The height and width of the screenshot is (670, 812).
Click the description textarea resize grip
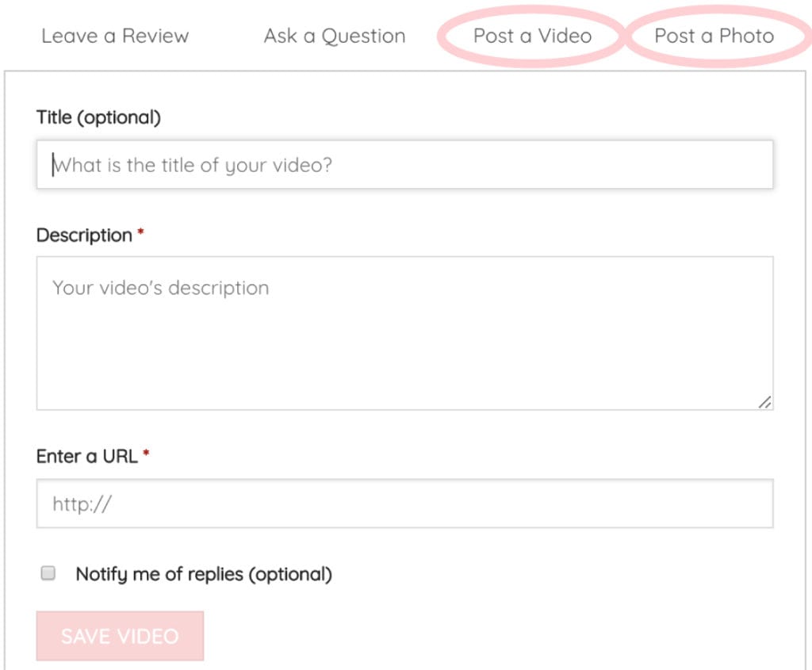point(766,404)
